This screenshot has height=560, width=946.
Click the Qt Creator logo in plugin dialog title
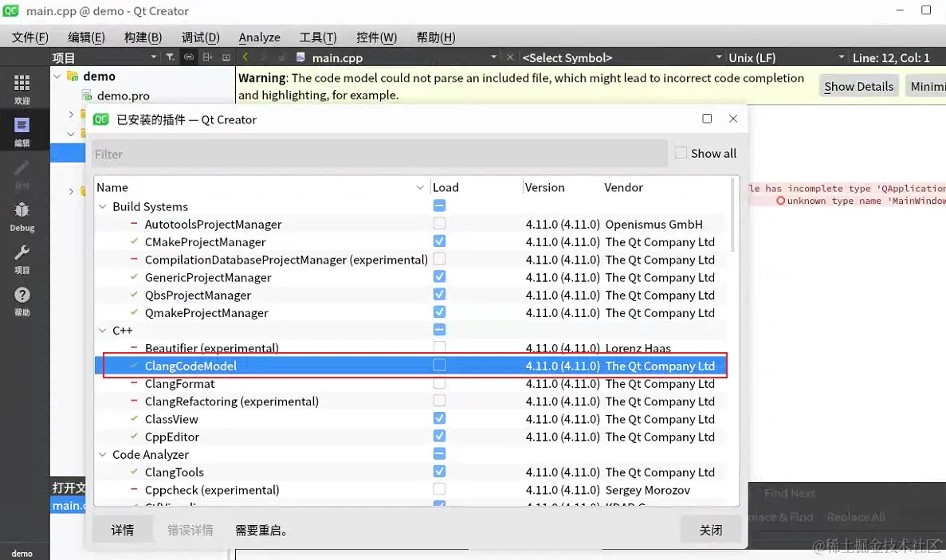(x=100, y=119)
